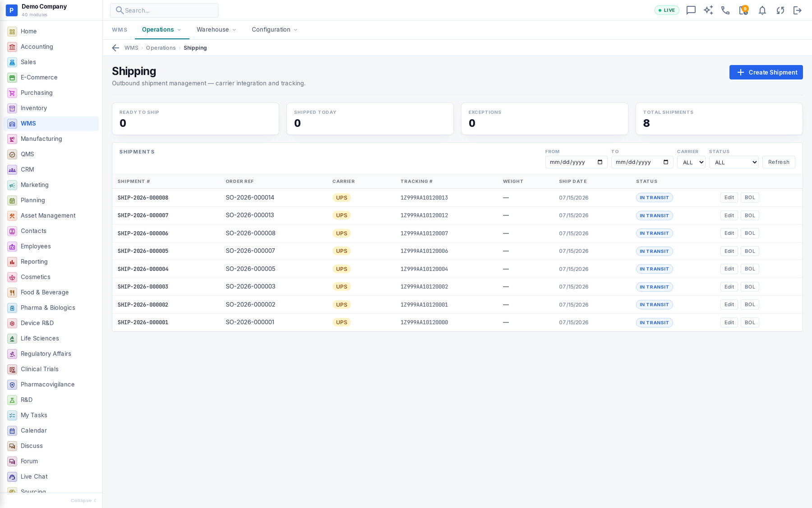Open the From date picker field
Viewport: 812px width, 508px height.
(576, 163)
